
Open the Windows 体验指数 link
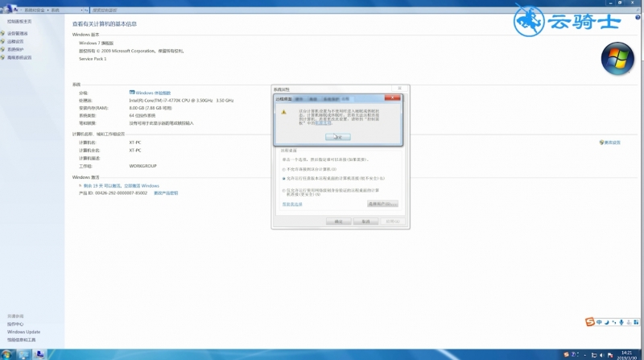tap(153, 93)
